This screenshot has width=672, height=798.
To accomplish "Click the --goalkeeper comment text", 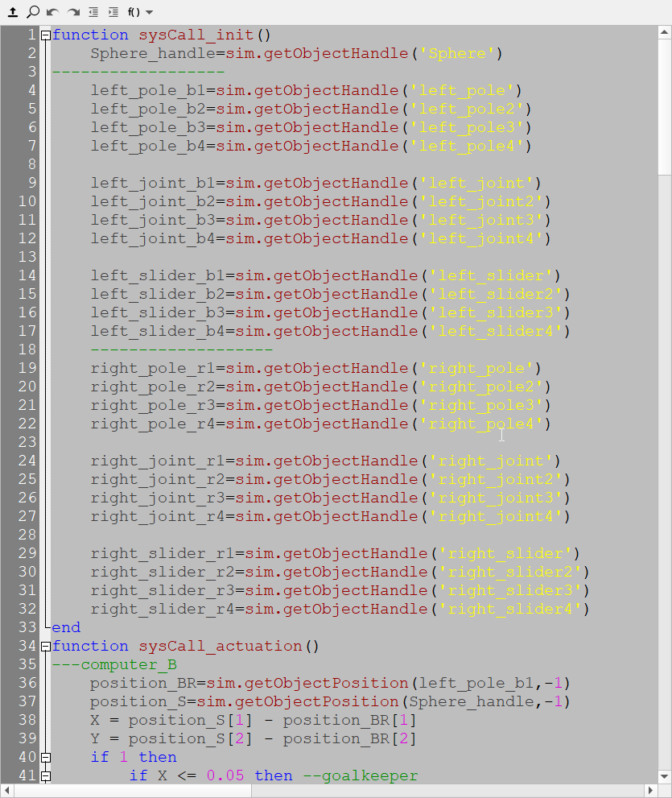I will [x=361, y=776].
